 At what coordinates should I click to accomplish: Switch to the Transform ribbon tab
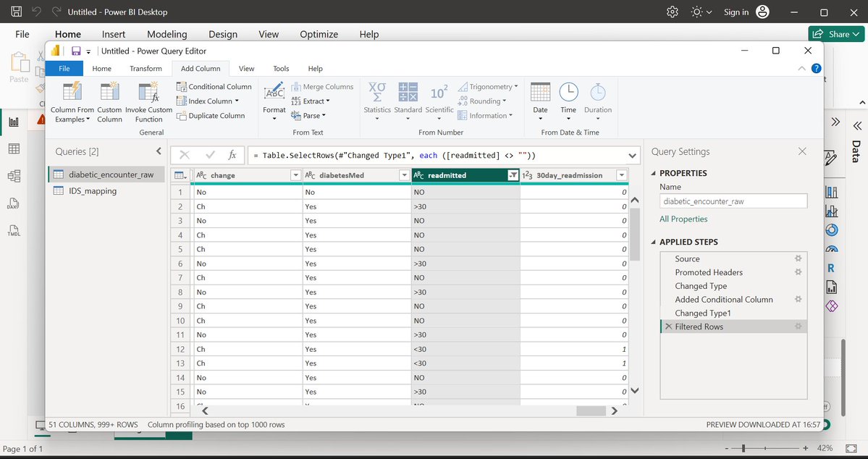(x=146, y=69)
